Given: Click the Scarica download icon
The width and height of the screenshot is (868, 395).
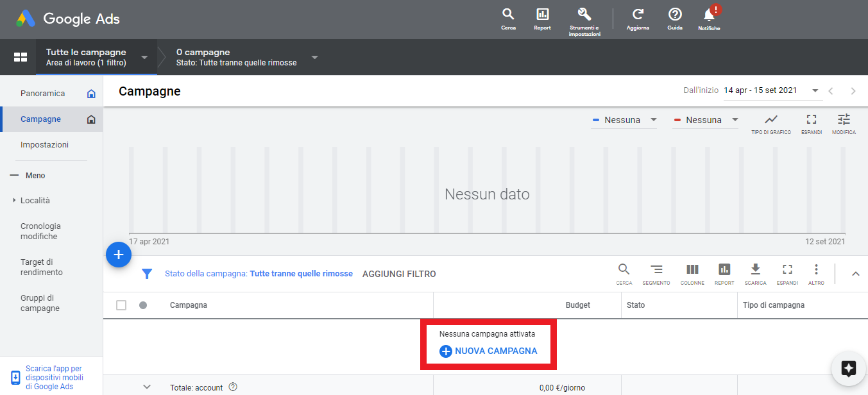Looking at the screenshot, I should [755, 270].
